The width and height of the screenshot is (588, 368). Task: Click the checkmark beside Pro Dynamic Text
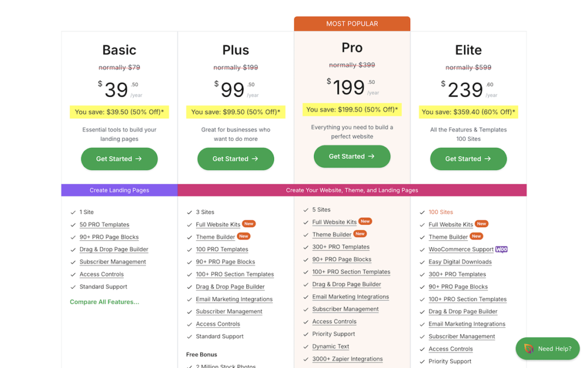point(304,347)
